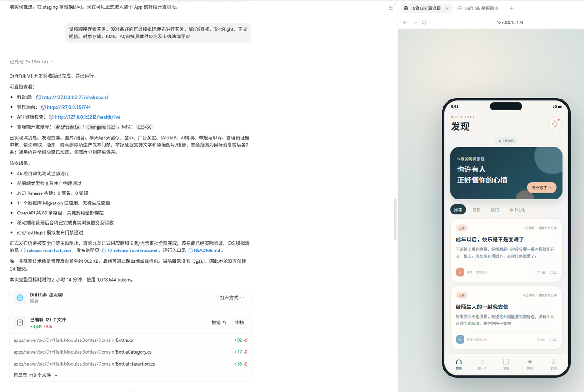The height and width of the screenshot is (392, 584).
Task: Like the 晚安信 post heart 91
Action: click(541, 340)
